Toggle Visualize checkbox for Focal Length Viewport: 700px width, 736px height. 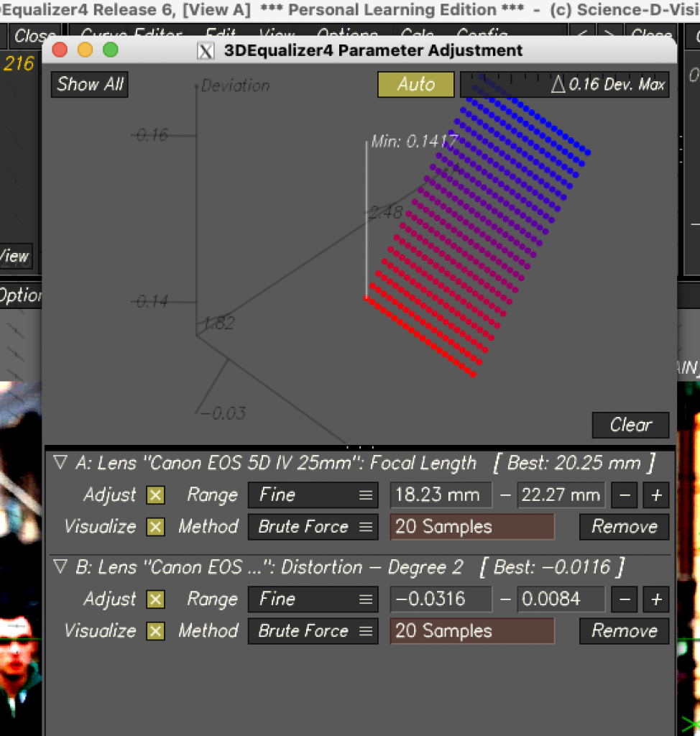click(155, 527)
